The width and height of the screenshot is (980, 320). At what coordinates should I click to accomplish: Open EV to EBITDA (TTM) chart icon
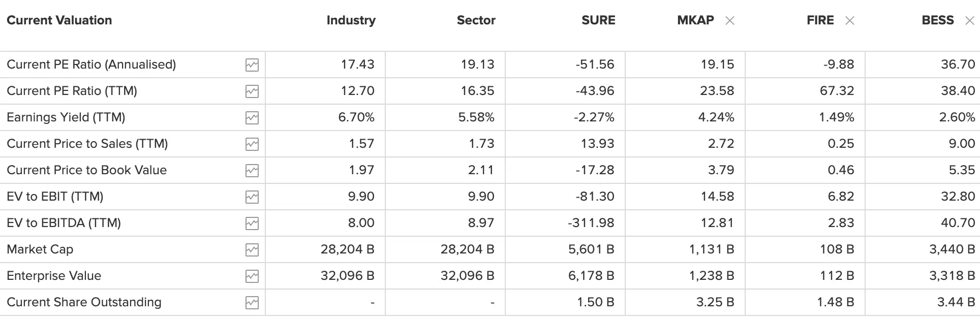coord(252,223)
